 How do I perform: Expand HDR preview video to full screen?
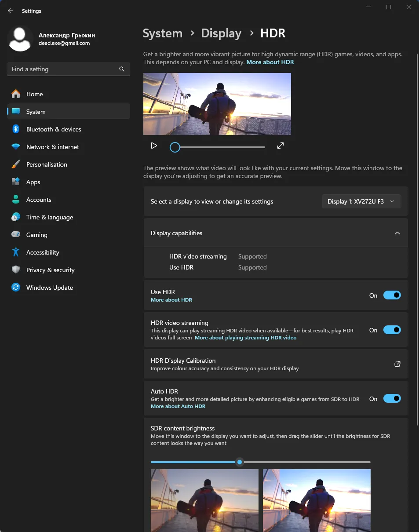click(x=281, y=146)
